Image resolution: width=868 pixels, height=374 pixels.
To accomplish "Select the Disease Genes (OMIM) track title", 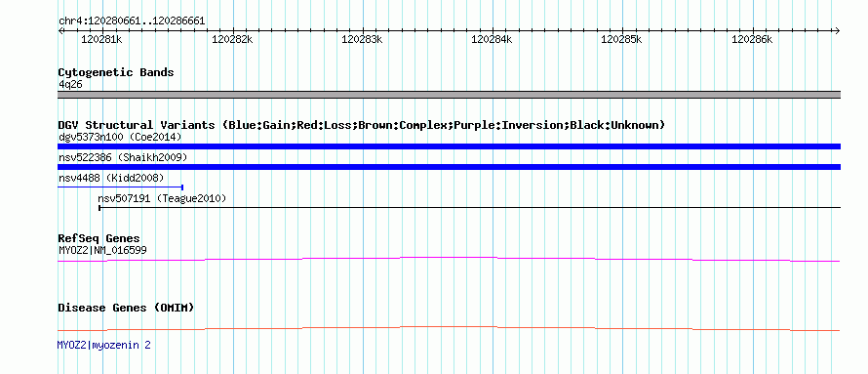I will 126,308.
